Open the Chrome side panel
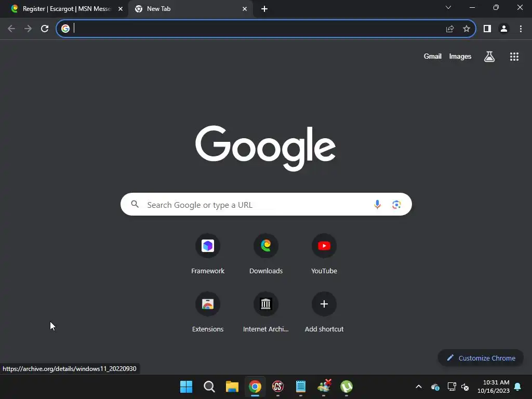Image resolution: width=532 pixels, height=399 pixels. [x=487, y=29]
